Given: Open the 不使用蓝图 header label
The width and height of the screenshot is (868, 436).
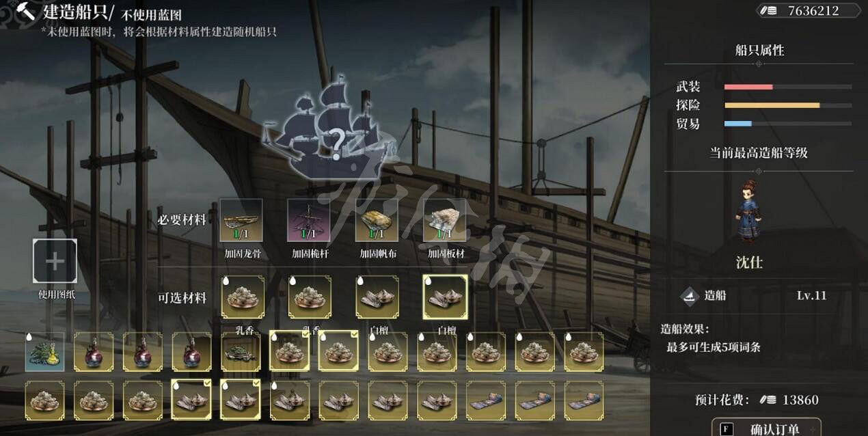Looking at the screenshot, I should (152, 14).
